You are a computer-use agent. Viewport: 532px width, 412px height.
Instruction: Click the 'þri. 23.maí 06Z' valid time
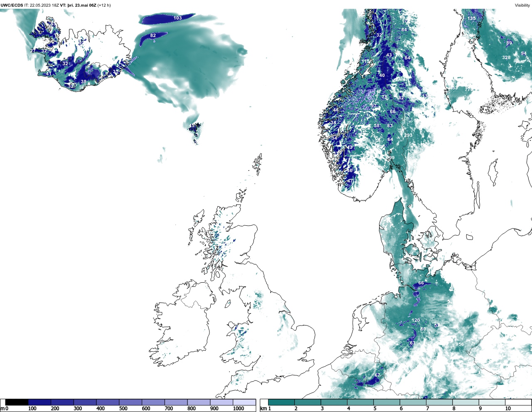click(81, 5)
